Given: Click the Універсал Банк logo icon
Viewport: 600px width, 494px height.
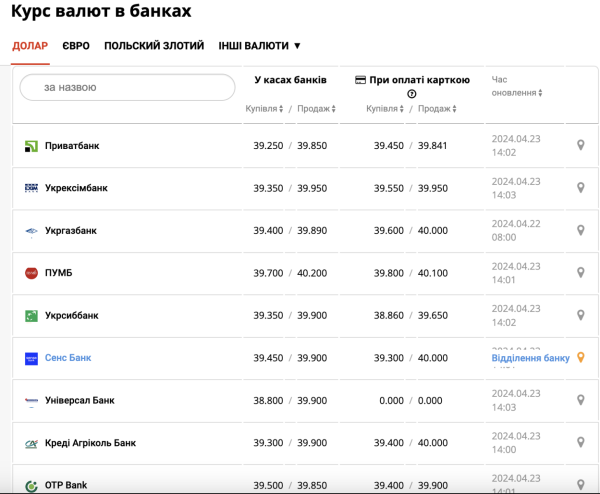Looking at the screenshot, I should [x=31, y=401].
